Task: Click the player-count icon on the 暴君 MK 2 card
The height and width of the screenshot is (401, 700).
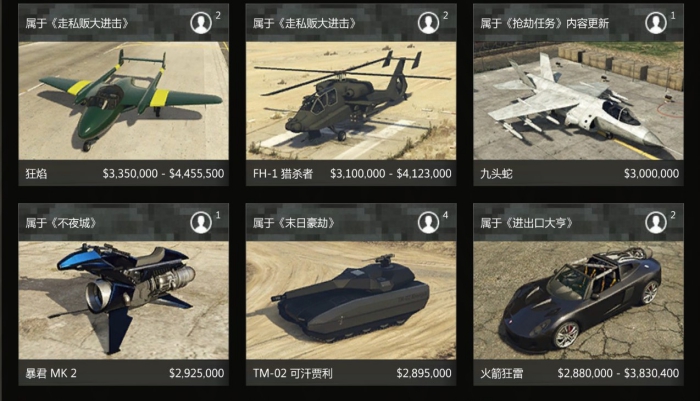Action: pyautogui.click(x=201, y=222)
